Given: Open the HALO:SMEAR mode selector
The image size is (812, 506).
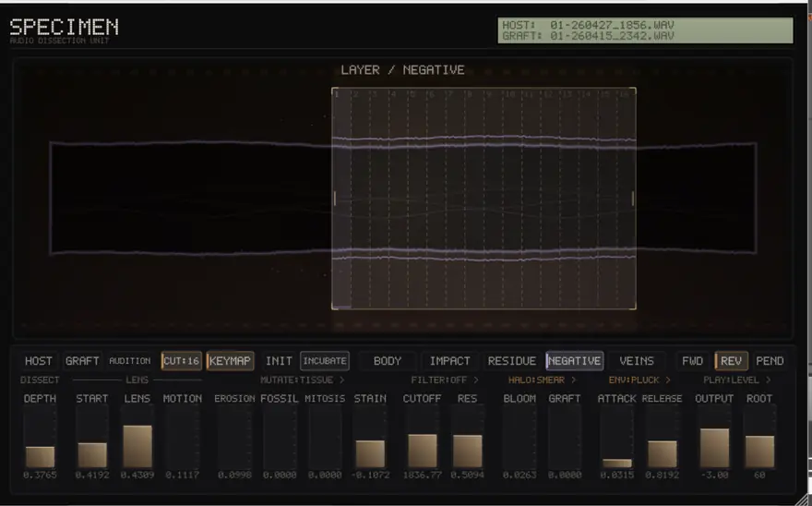Looking at the screenshot, I should pos(543,380).
